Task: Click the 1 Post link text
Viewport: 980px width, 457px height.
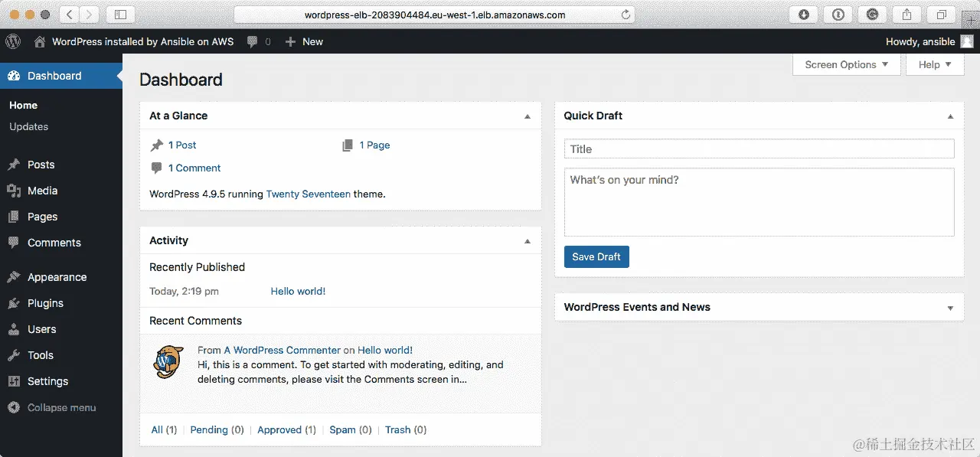Action: coord(182,145)
